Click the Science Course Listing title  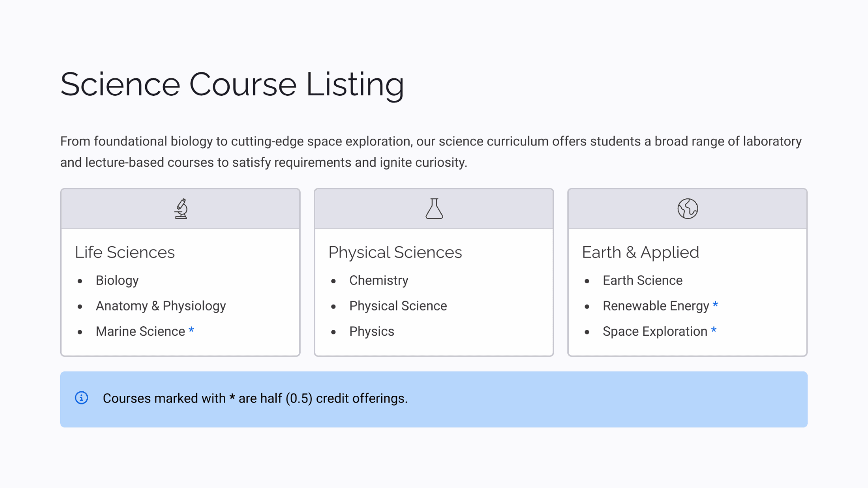[232, 84]
